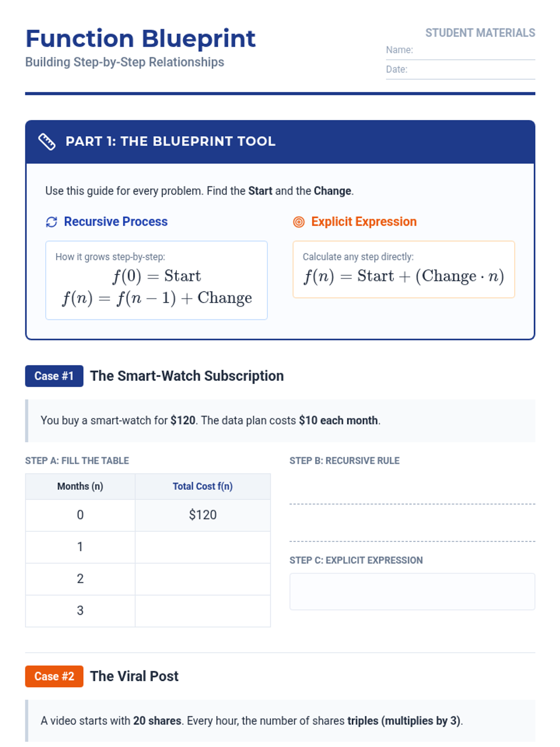Click the Total Cost f(n) column header
Viewport: 560px width, 747px height.
(x=203, y=486)
